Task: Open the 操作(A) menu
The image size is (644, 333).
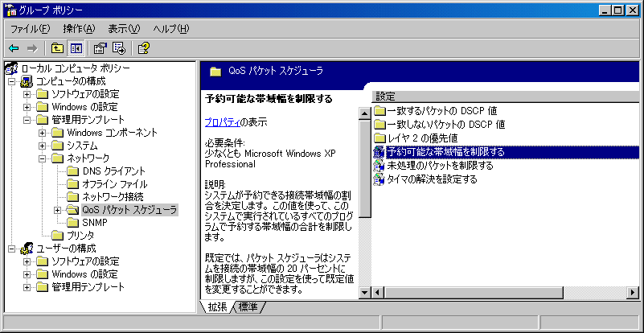Action: 80,29
